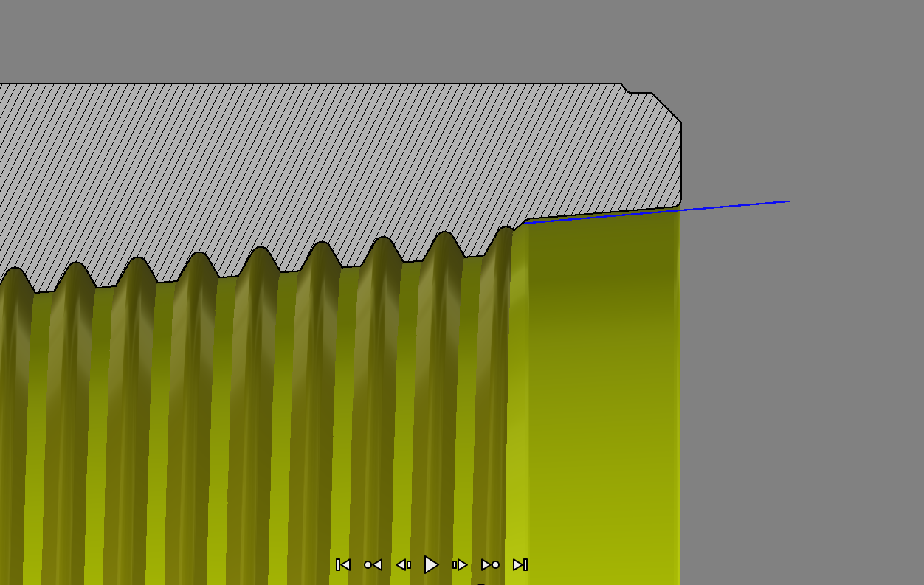Select the yellow vertical stock boundary line
The height and width of the screenshot is (585, 924).
tap(789, 369)
